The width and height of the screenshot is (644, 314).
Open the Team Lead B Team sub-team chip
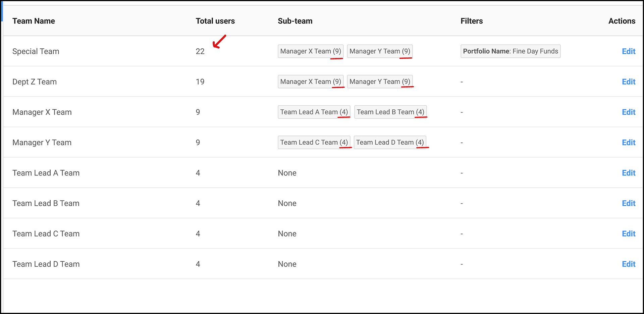click(x=390, y=112)
